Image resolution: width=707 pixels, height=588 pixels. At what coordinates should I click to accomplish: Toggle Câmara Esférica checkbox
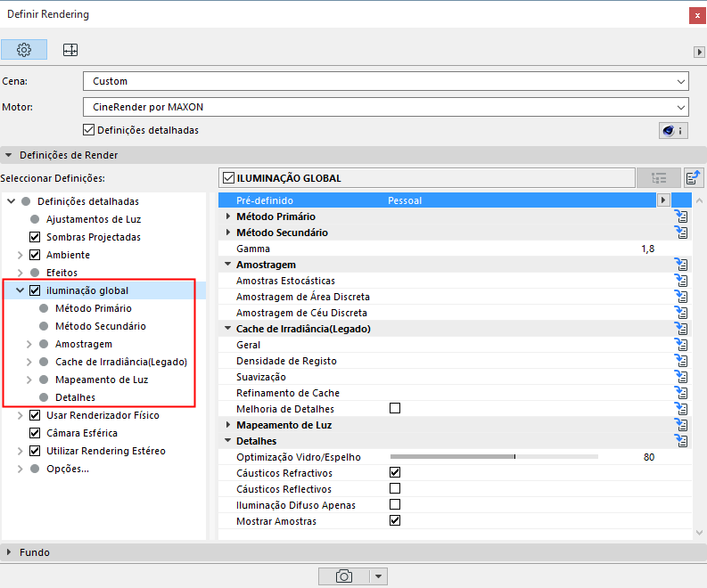[x=35, y=433]
